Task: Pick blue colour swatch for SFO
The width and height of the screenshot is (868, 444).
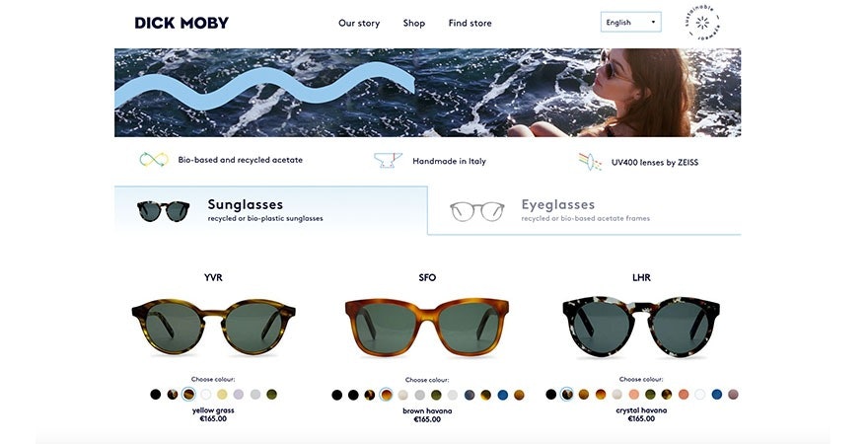Action: click(x=502, y=395)
